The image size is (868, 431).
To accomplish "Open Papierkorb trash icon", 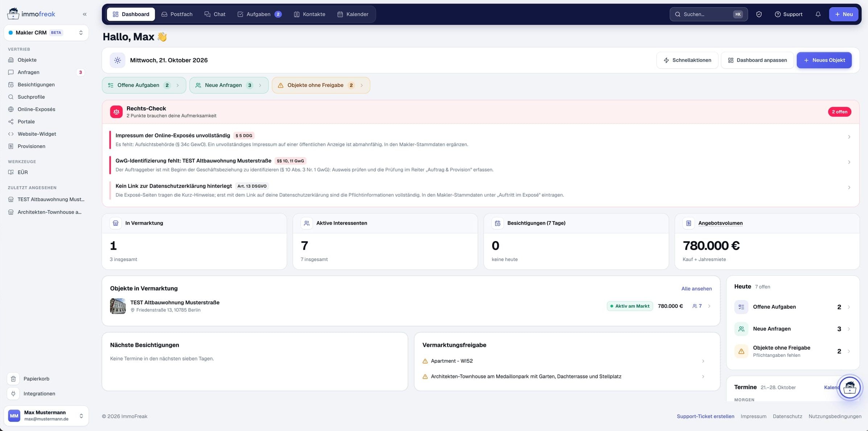I will [13, 379].
